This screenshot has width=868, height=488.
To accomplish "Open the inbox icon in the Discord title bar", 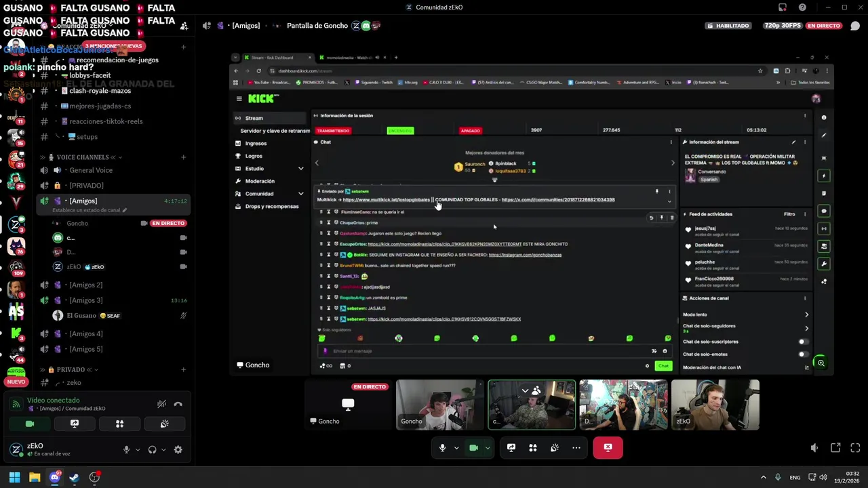I will (783, 7).
